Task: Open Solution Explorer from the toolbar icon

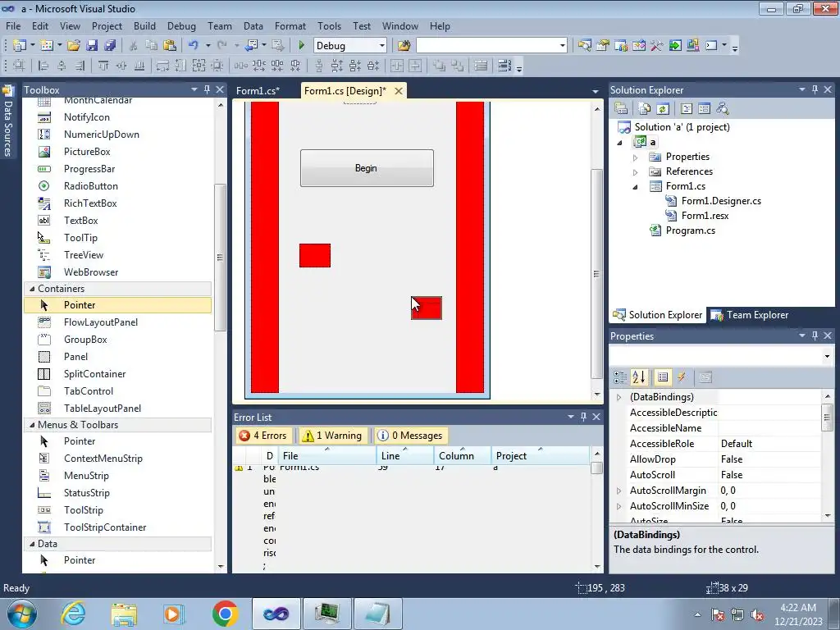Action: click(584, 46)
